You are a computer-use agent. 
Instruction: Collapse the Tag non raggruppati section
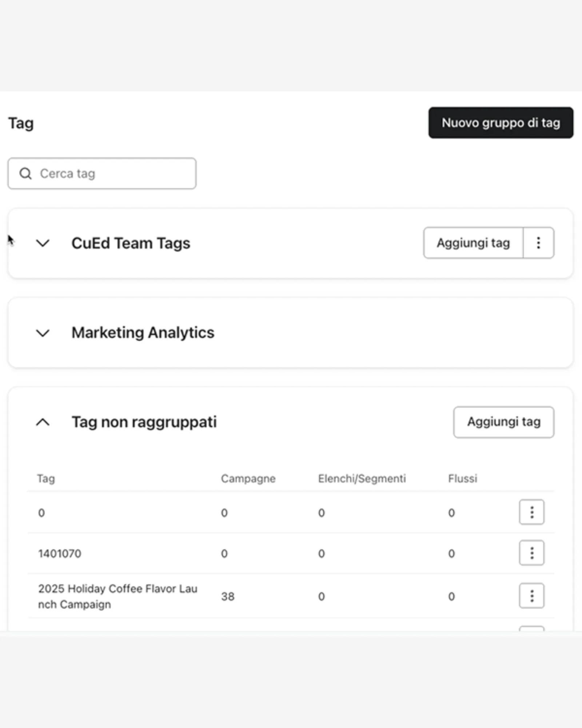[43, 422]
